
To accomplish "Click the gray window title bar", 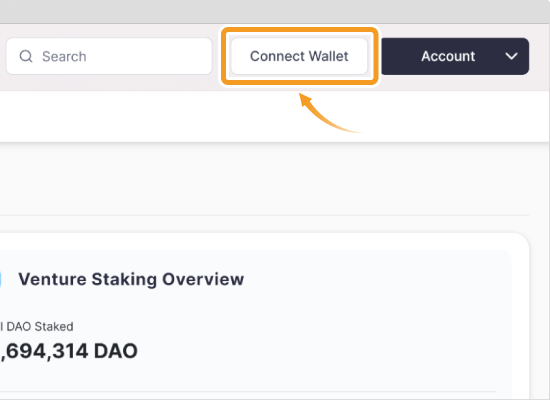I will (275, 12).
